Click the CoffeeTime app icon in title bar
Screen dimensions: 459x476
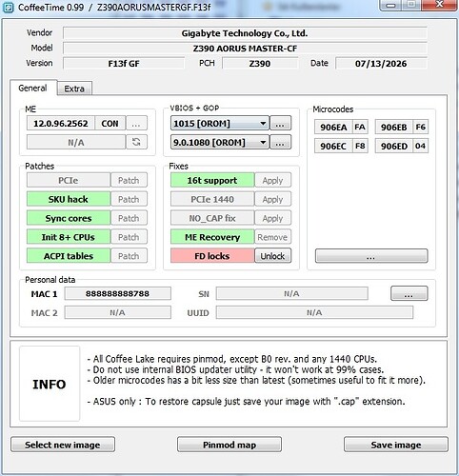[x=9, y=7]
